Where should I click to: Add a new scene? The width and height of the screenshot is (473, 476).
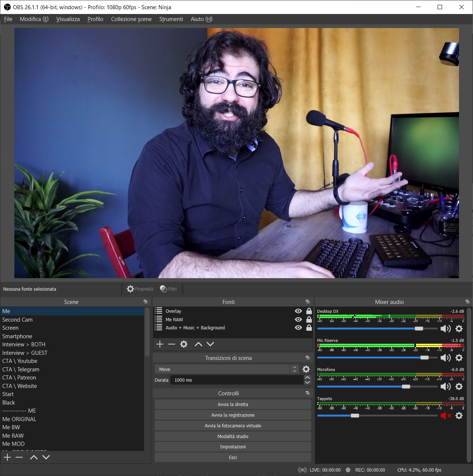coord(7,457)
